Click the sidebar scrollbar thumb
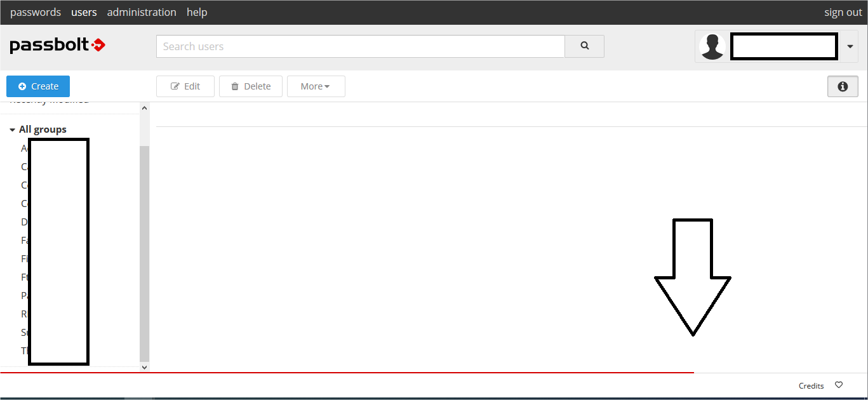This screenshot has width=868, height=400. (144, 253)
